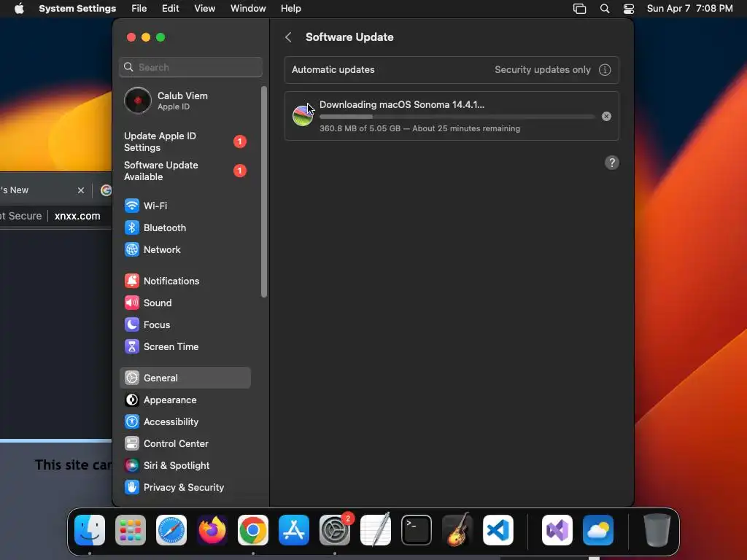Open the File menu
The width and height of the screenshot is (747, 560).
point(139,9)
